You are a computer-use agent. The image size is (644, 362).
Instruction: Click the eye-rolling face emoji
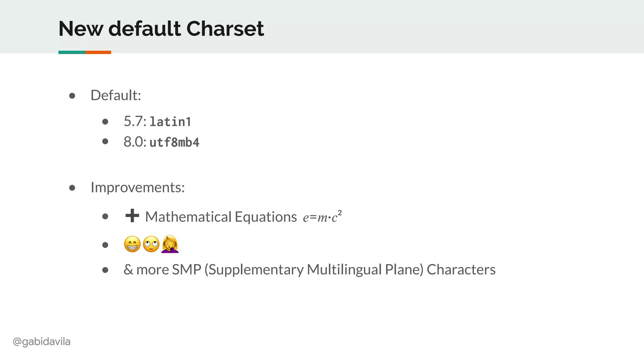(151, 244)
